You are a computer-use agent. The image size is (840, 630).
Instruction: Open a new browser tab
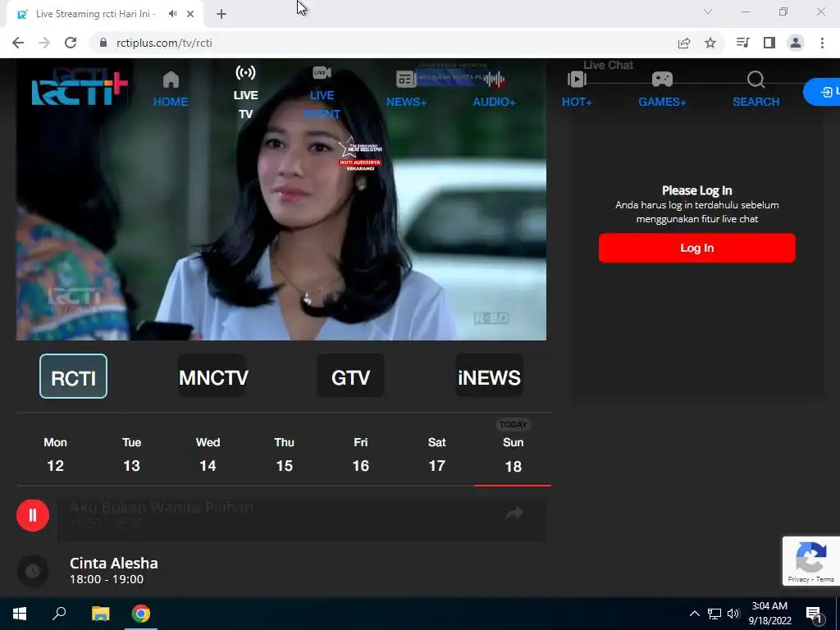pos(221,14)
